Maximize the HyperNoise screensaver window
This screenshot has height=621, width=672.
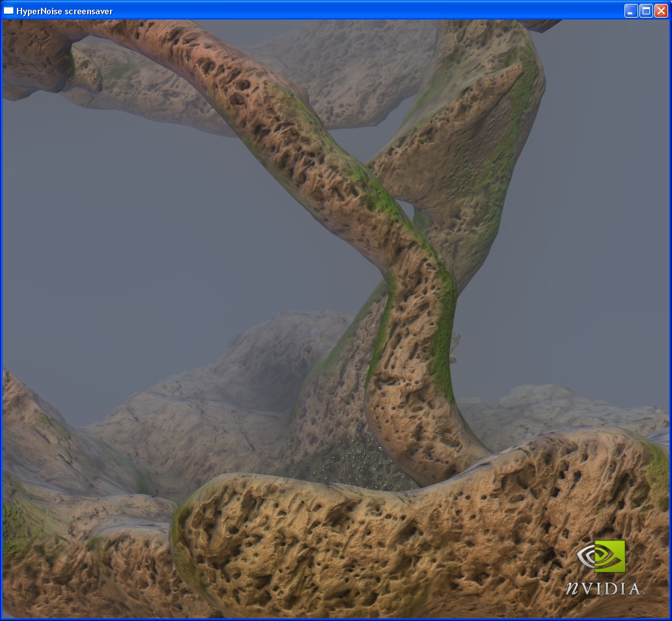646,10
